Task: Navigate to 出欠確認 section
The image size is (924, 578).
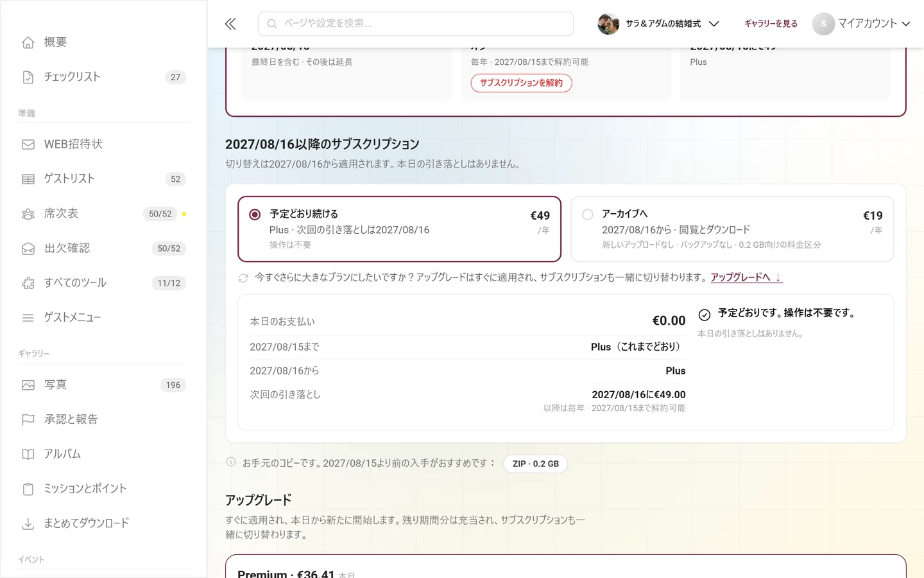Action: (103, 249)
